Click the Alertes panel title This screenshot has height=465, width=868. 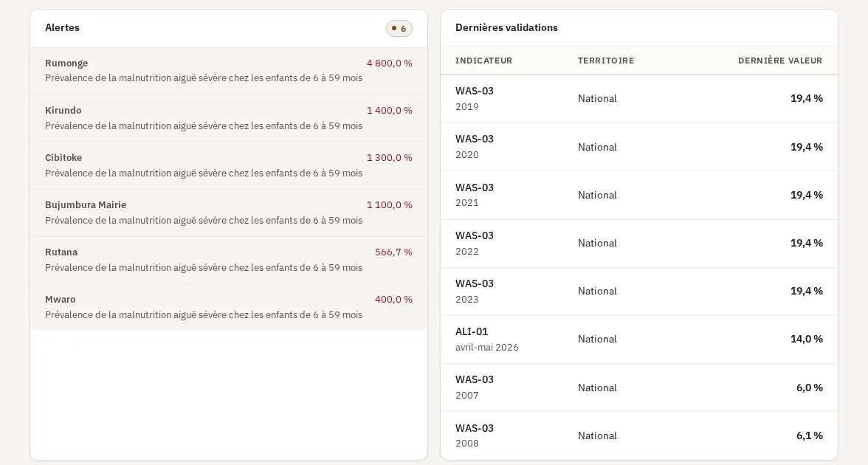tap(62, 28)
